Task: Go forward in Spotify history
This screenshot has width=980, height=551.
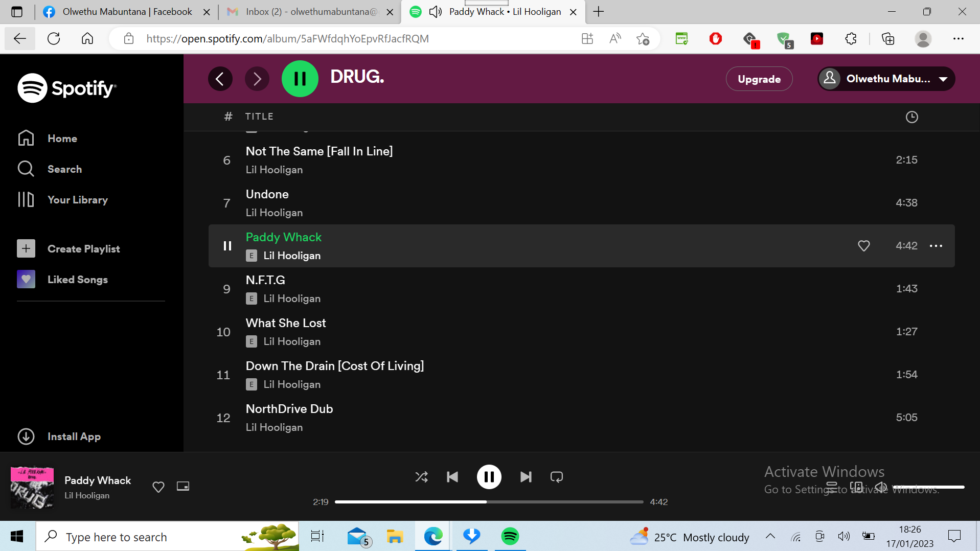Action: tap(257, 79)
